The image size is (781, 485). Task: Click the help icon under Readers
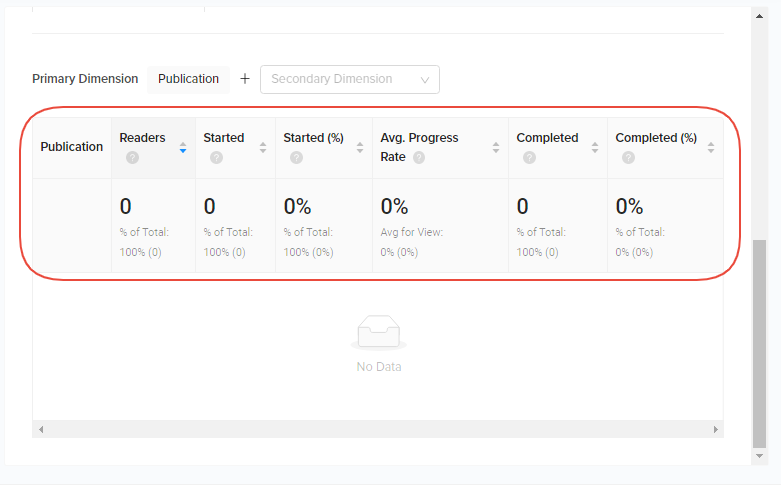(x=132, y=157)
